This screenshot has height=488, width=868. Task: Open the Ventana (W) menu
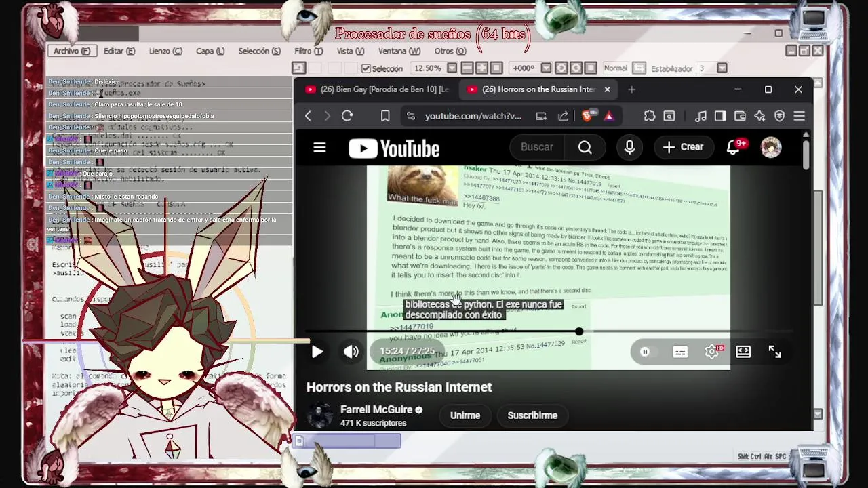tap(399, 51)
